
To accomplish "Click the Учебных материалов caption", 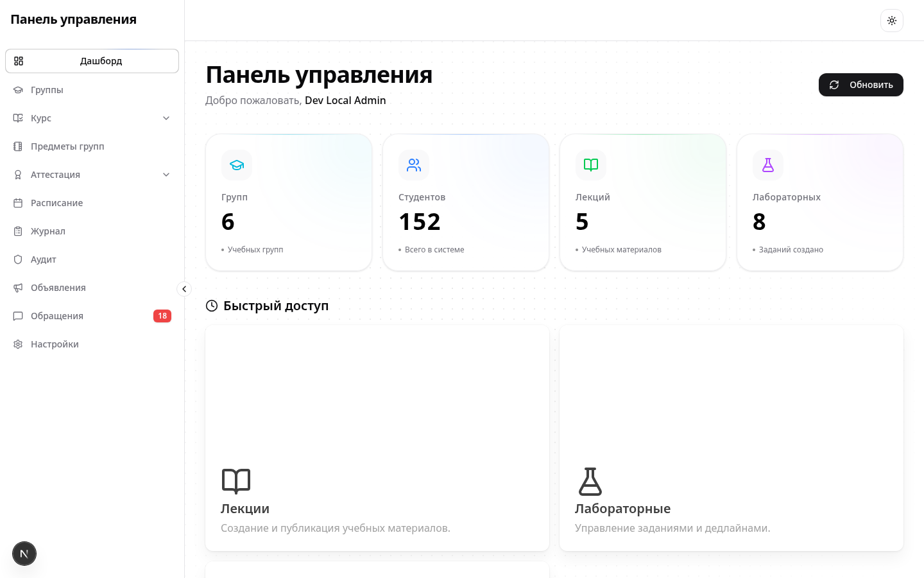I will [622, 250].
